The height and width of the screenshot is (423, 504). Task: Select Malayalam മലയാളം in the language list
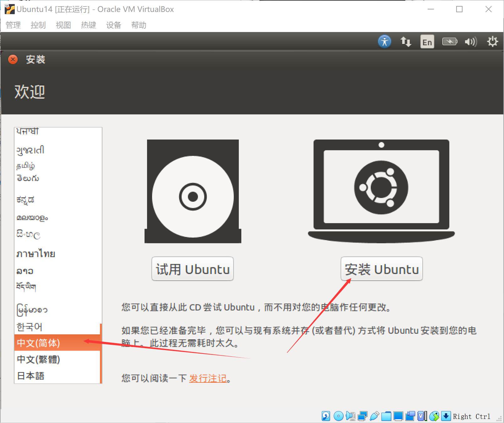[57, 217]
